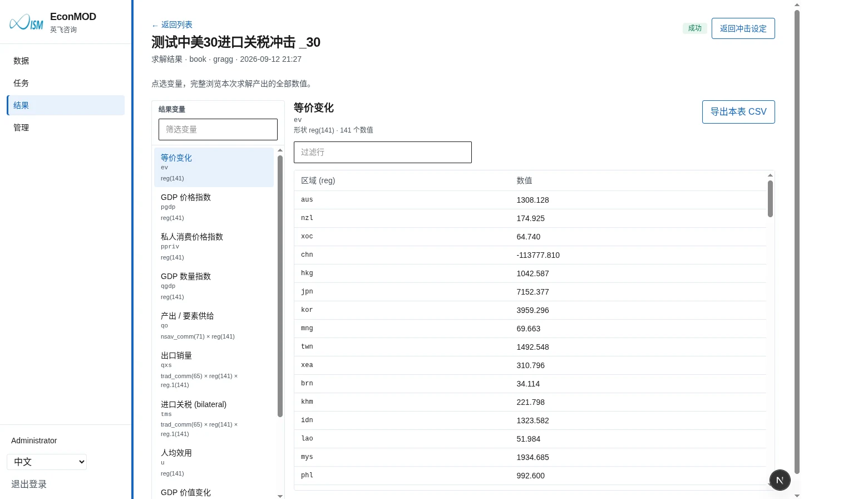
Task: Focus the 过滤行 row filter field
Action: point(383,152)
